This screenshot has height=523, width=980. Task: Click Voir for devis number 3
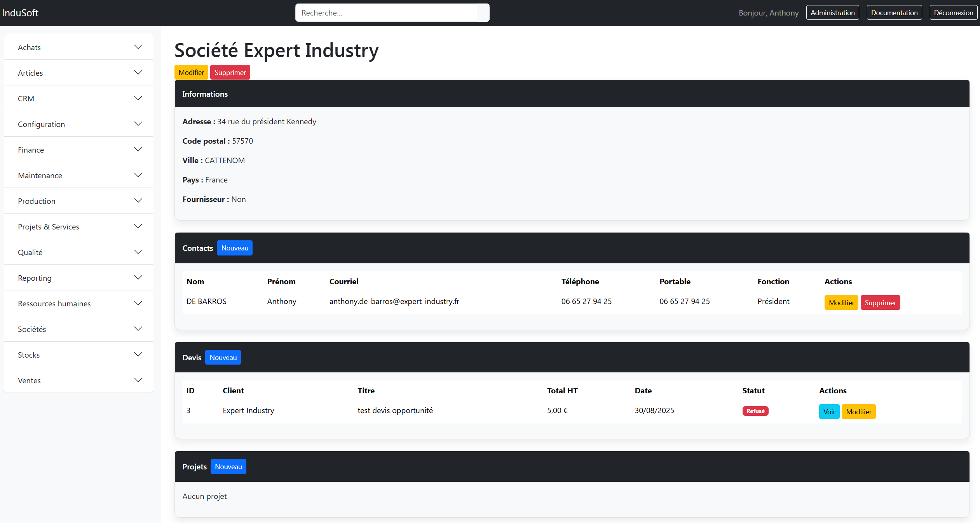pyautogui.click(x=829, y=412)
